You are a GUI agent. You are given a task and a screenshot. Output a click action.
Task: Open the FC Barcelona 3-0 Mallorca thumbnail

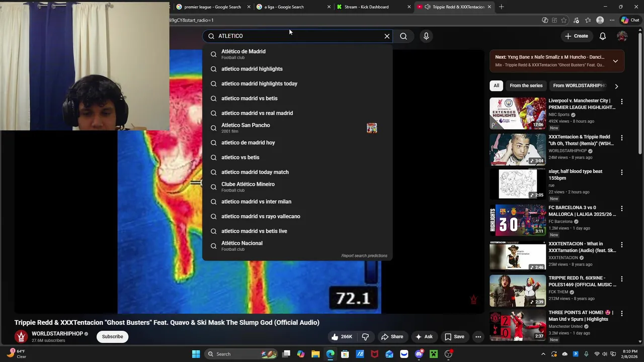point(517,220)
